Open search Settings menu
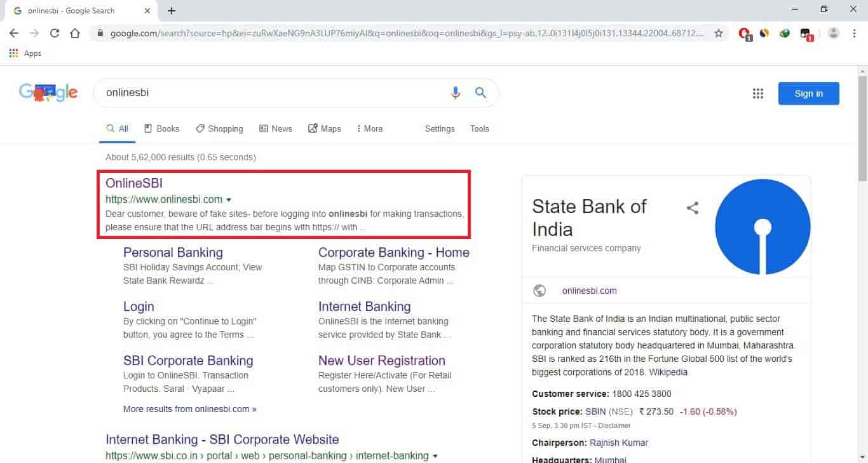The width and height of the screenshot is (868, 463). pyautogui.click(x=440, y=128)
